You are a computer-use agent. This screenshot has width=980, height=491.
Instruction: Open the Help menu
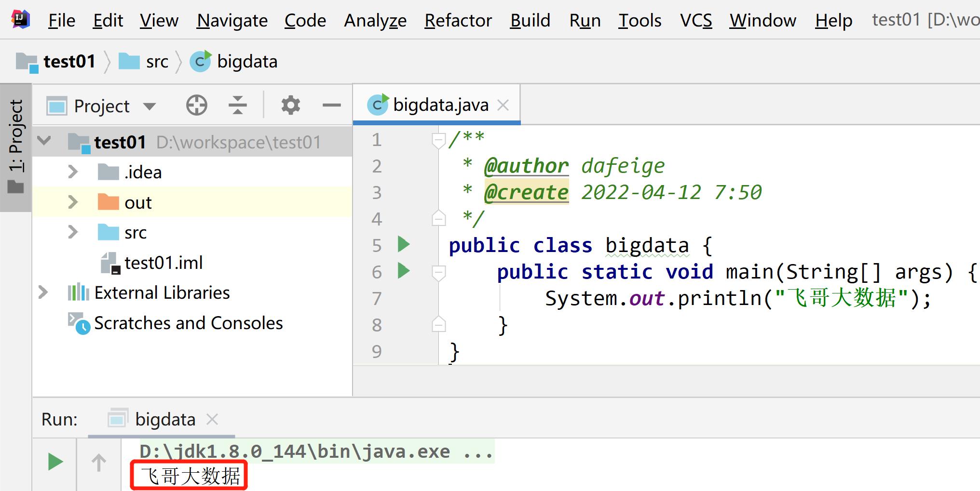click(x=834, y=20)
